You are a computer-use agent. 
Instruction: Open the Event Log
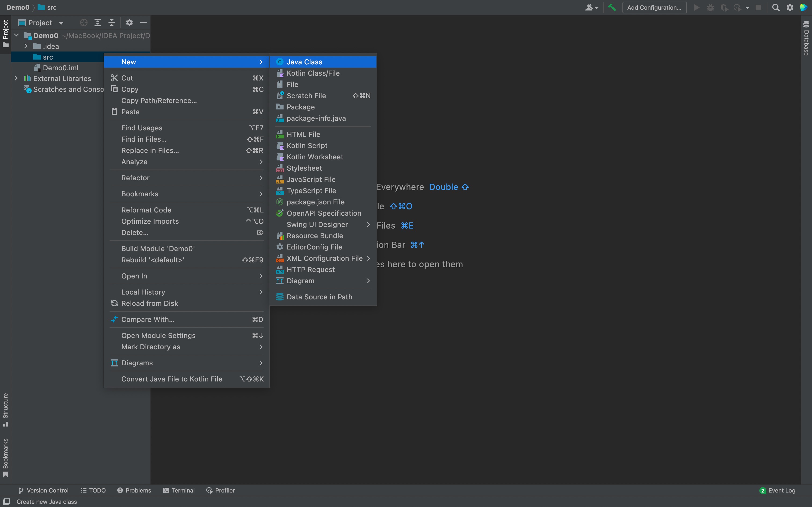777,490
